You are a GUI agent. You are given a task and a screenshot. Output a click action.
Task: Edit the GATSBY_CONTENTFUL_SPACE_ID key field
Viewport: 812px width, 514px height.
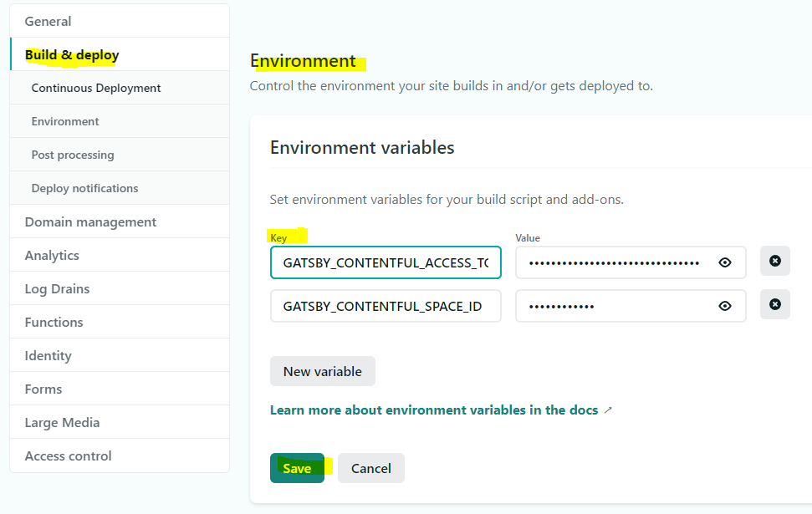coord(386,306)
